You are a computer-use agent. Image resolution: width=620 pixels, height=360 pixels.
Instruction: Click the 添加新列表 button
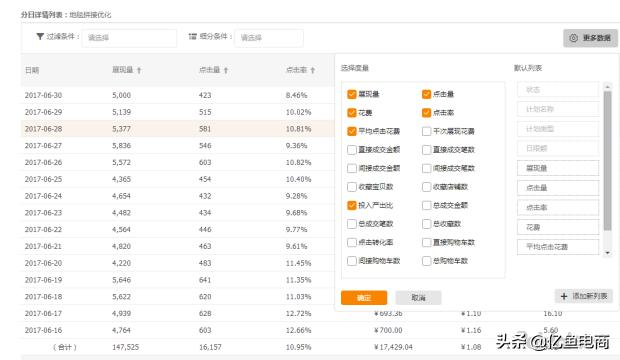(x=584, y=296)
